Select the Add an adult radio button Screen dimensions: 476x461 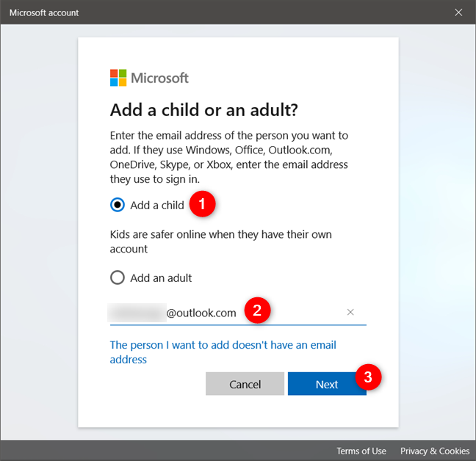click(118, 277)
